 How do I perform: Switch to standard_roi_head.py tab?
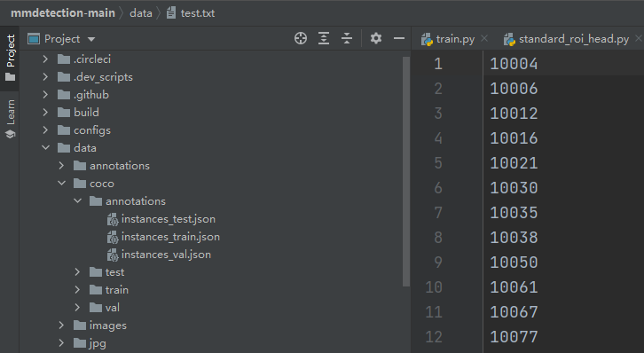[566, 39]
